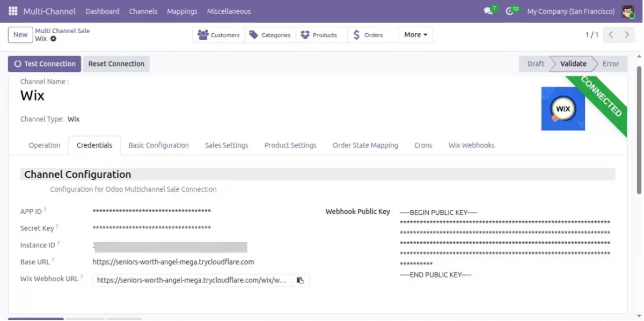The width and height of the screenshot is (644, 321).
Task: Open the Dashboard menu
Action: 103,11
